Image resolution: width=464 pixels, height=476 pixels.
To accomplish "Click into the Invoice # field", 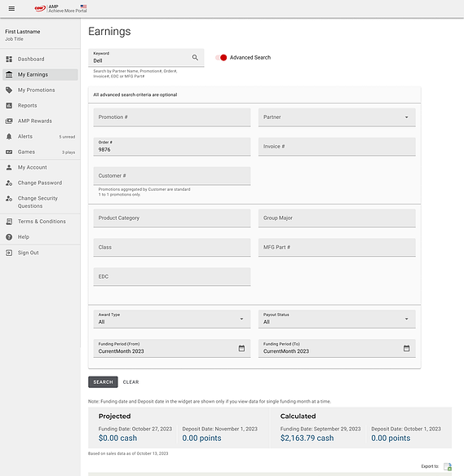I will pos(337,147).
